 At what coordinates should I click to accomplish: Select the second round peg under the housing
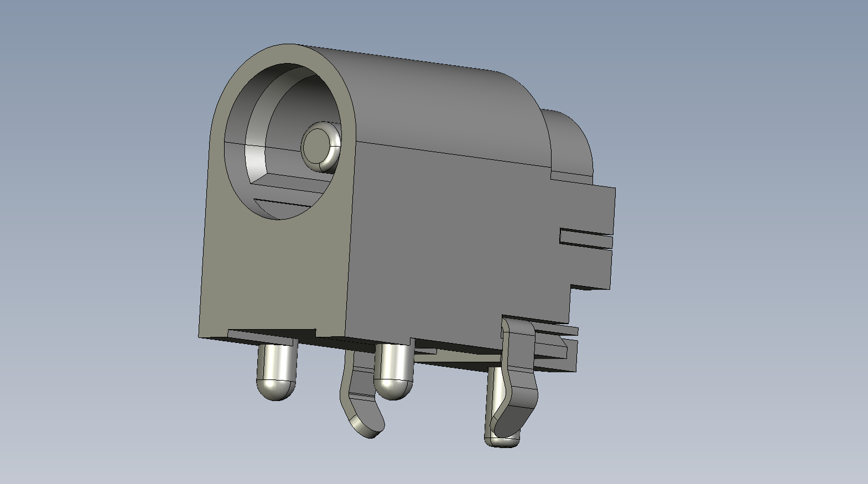point(393,370)
